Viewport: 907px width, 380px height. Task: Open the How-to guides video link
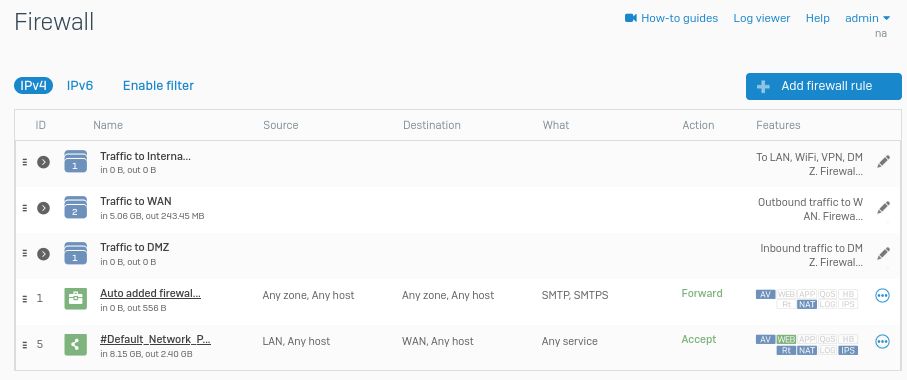point(672,19)
